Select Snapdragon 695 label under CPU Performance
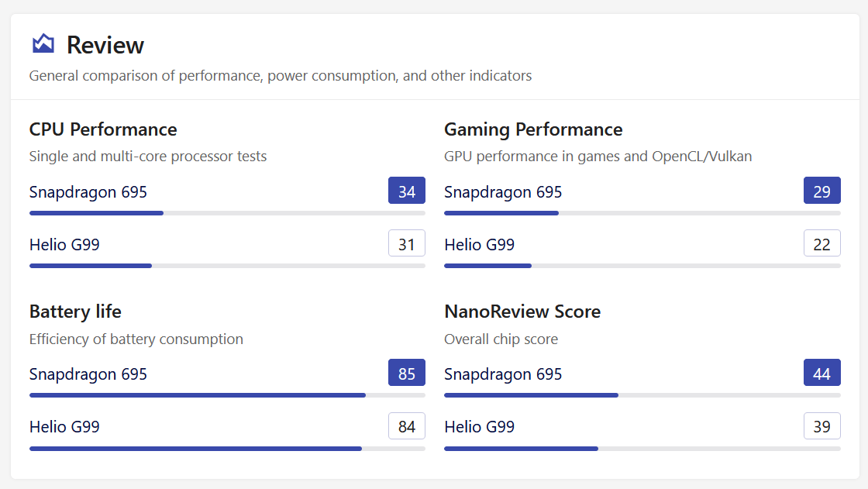The height and width of the screenshot is (489, 868). click(x=88, y=192)
